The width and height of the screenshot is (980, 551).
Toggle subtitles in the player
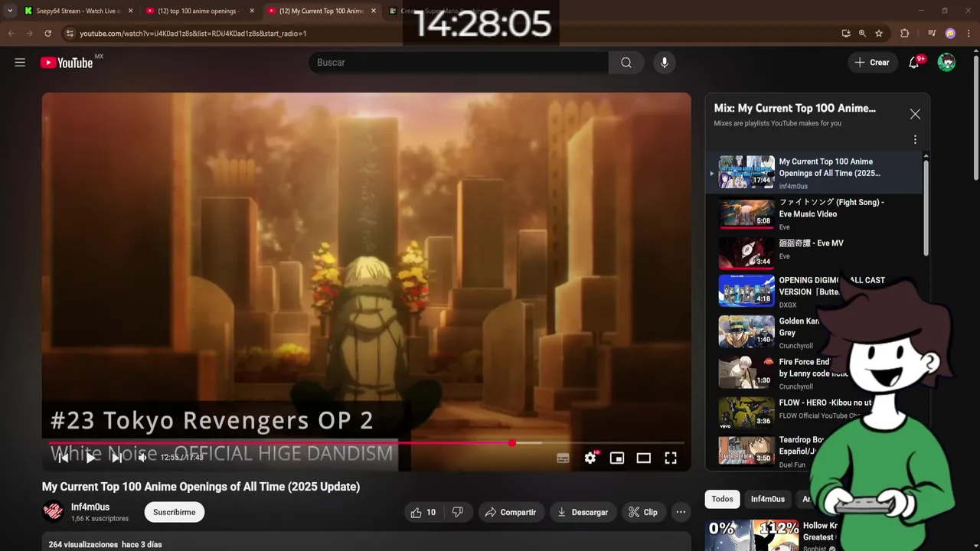point(563,458)
